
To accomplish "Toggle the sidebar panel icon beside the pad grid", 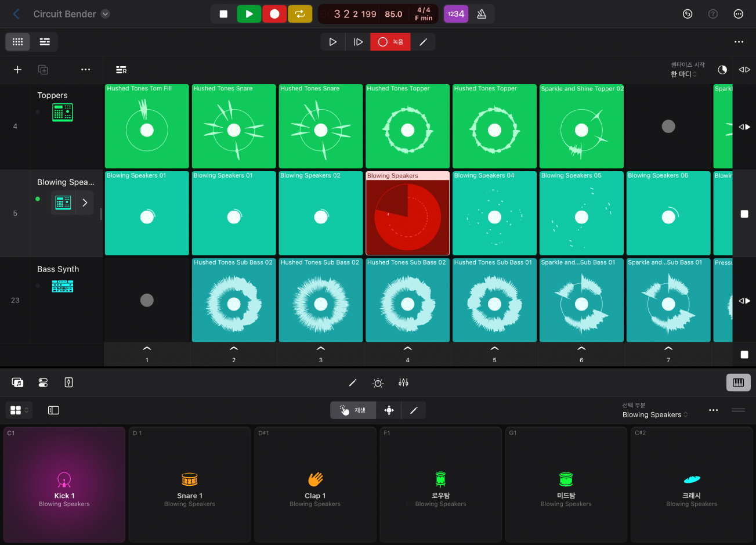I will [x=53, y=410].
